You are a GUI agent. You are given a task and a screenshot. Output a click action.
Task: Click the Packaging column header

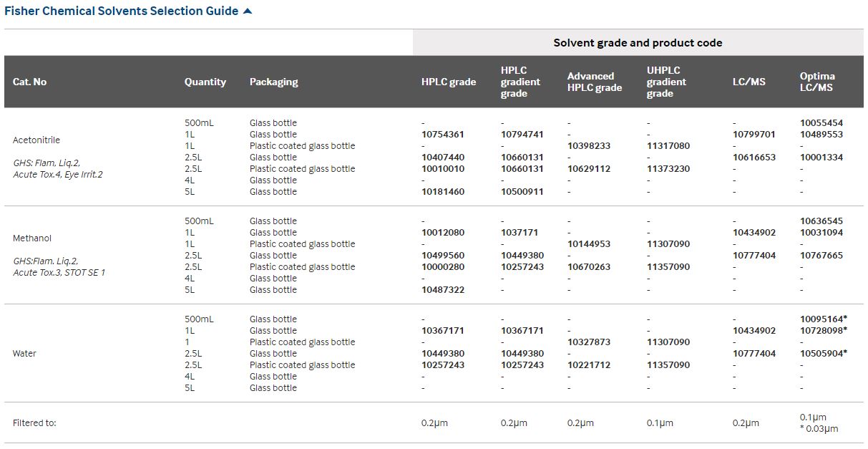[273, 82]
